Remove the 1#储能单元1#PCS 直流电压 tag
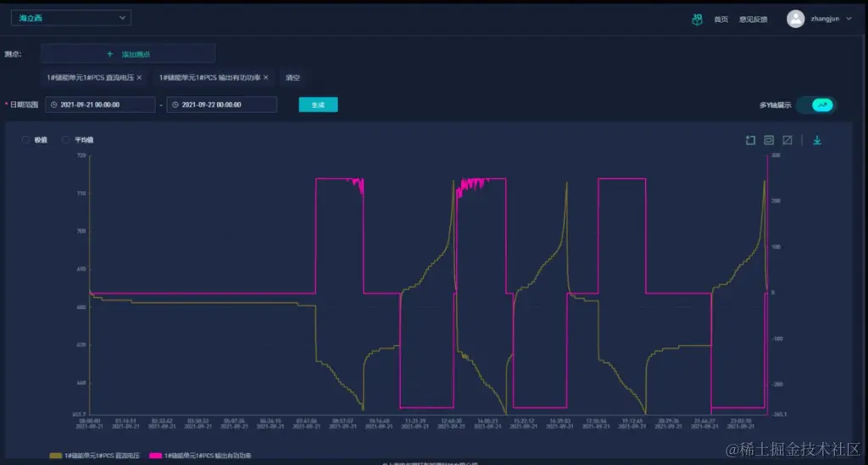The width and height of the screenshot is (868, 465). point(139,77)
